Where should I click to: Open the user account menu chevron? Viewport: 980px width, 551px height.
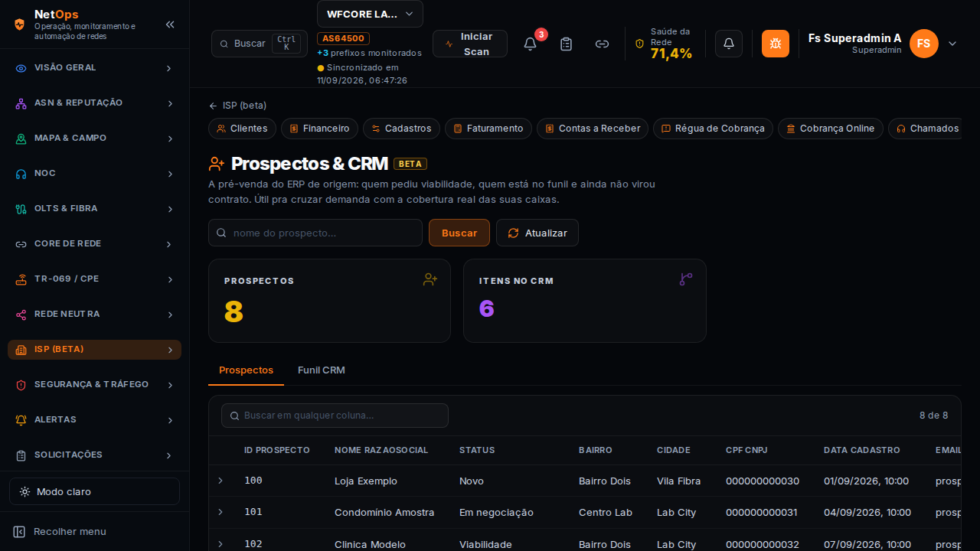pos(952,44)
